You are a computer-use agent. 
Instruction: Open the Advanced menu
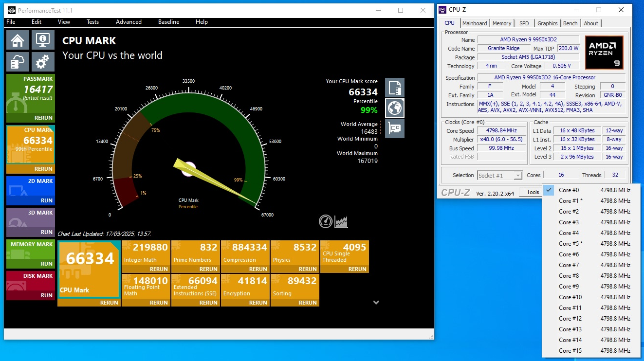129,22
